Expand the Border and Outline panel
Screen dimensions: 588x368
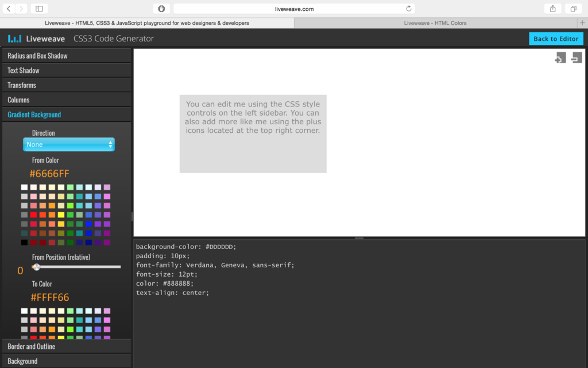(x=30, y=347)
